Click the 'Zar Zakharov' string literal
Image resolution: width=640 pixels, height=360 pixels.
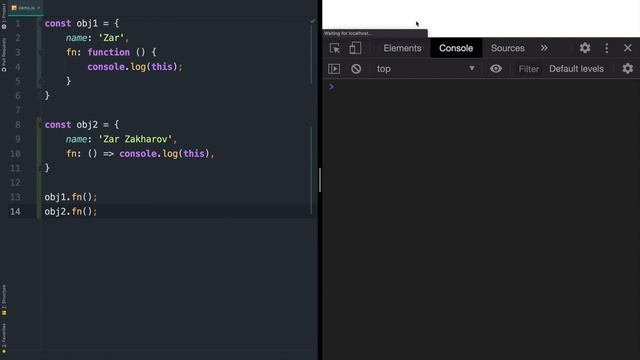[x=135, y=139]
